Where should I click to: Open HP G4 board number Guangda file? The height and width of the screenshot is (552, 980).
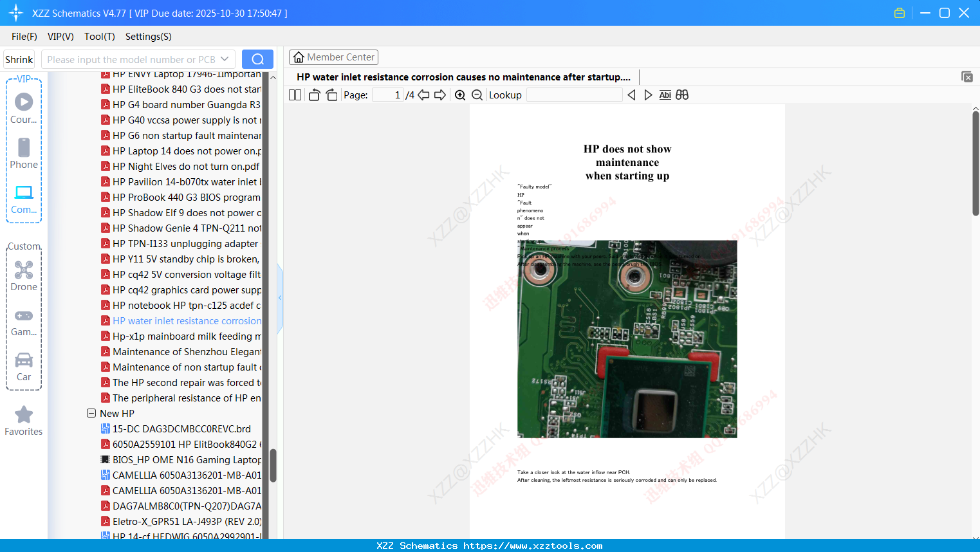(181, 105)
